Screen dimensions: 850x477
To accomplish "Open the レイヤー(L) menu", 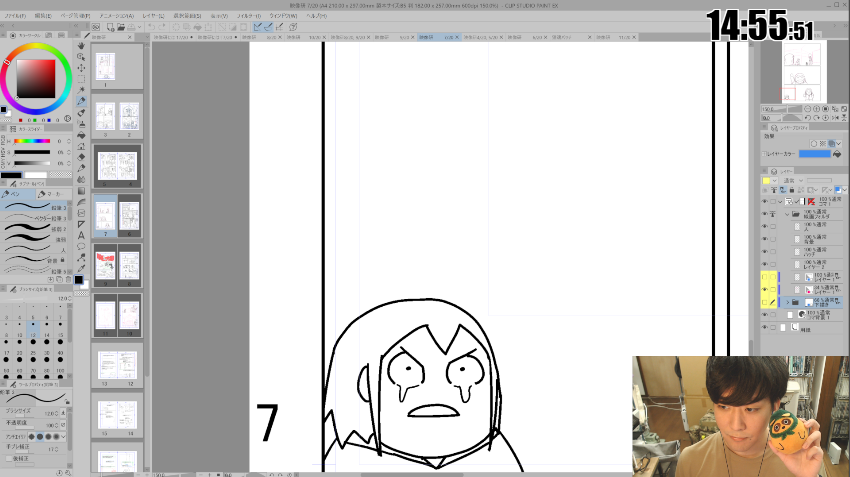I will [x=153, y=16].
